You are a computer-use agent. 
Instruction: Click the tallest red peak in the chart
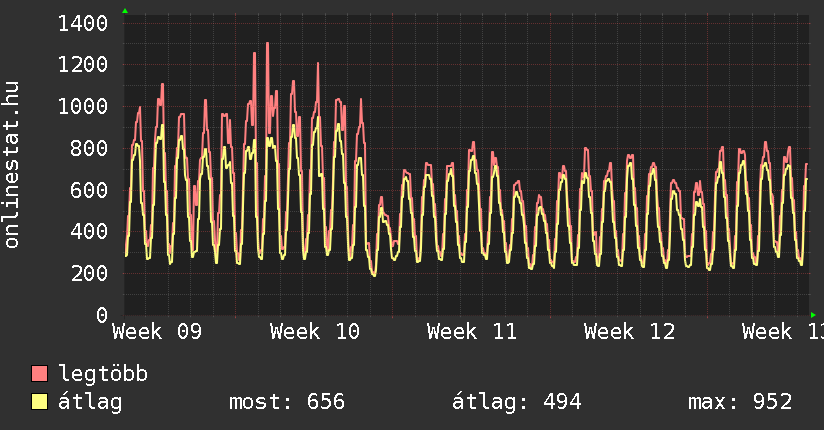click(267, 44)
